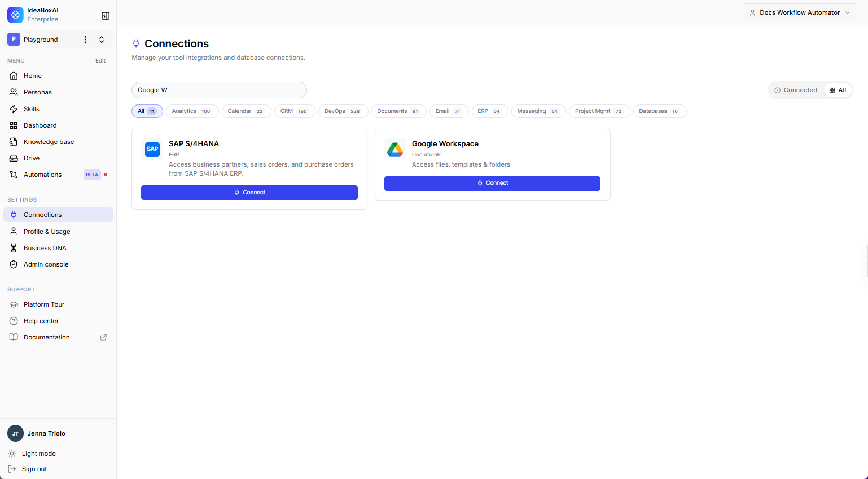The height and width of the screenshot is (479, 868).
Task: Click the Automations icon
Action: click(x=14, y=175)
